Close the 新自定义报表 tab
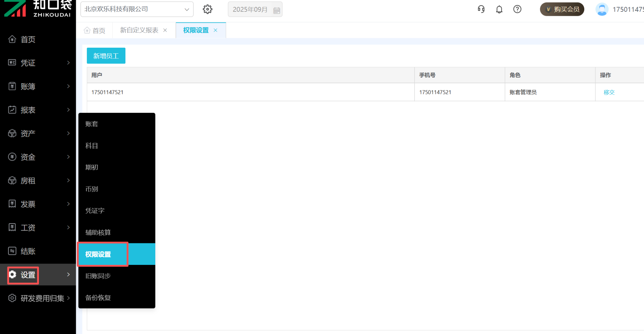This screenshot has width=644, height=334. click(165, 30)
